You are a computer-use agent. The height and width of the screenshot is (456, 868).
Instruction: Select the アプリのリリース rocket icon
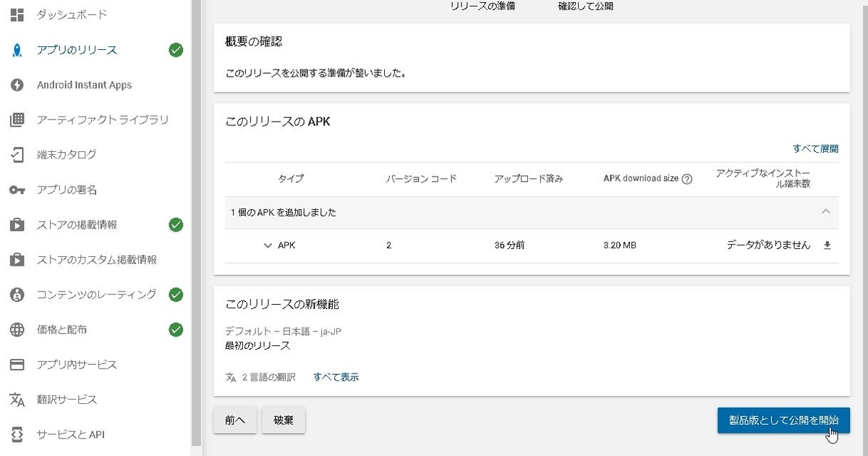point(16,50)
